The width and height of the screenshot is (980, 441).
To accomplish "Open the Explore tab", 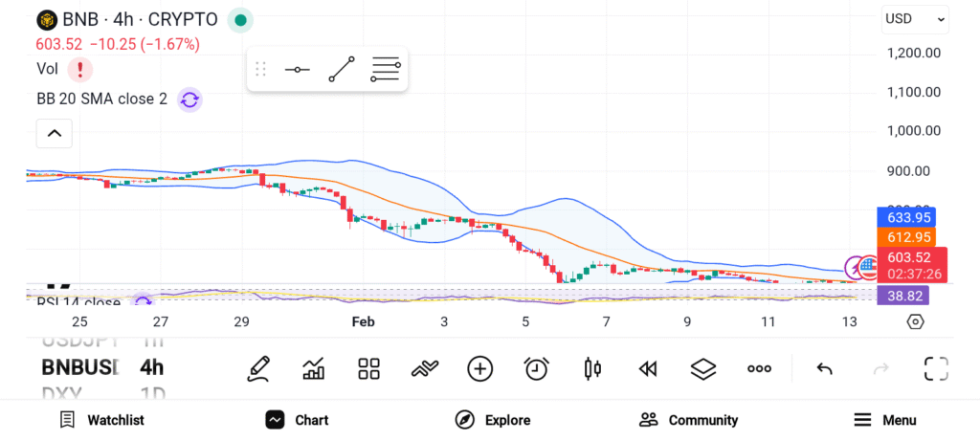I will click(x=493, y=420).
